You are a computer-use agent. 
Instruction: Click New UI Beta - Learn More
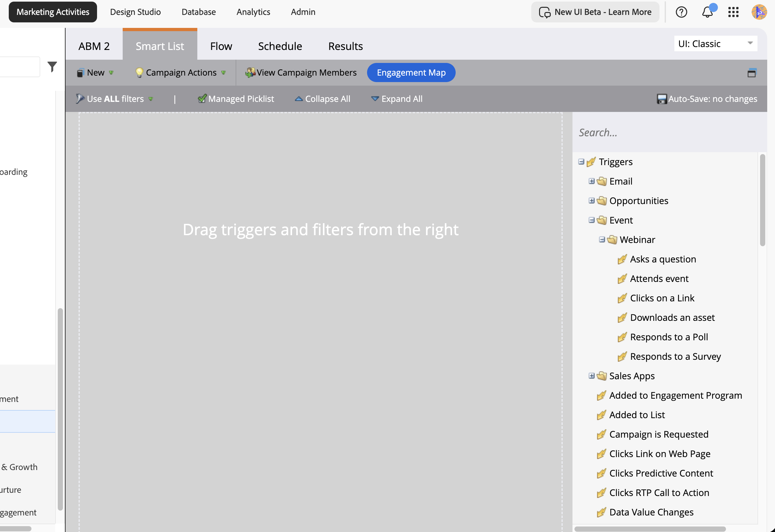pos(595,12)
